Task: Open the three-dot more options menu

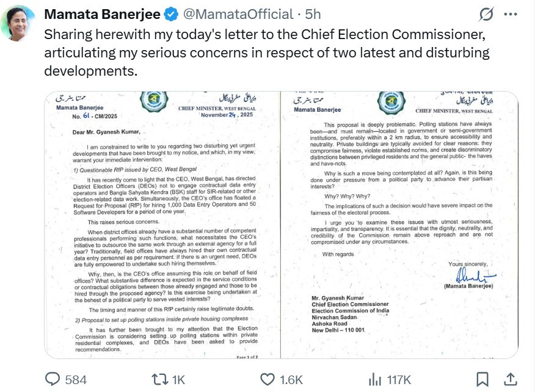Action: 511,15
